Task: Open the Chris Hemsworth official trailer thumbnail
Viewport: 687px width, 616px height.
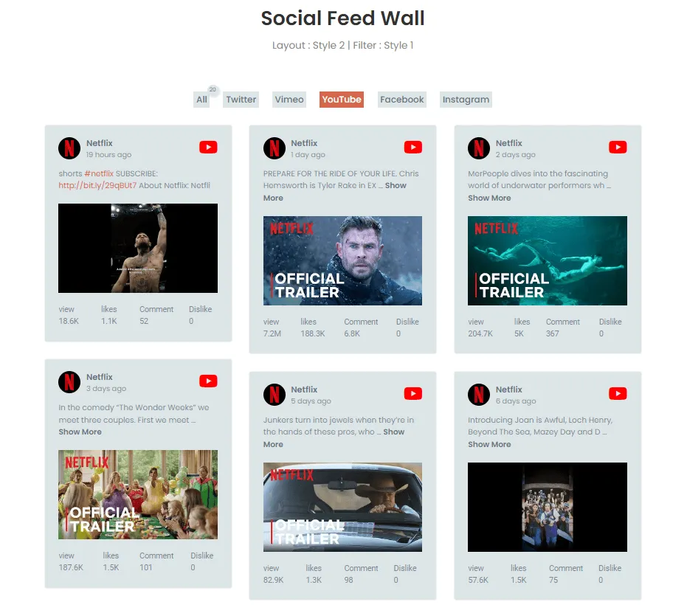Action: tap(342, 260)
